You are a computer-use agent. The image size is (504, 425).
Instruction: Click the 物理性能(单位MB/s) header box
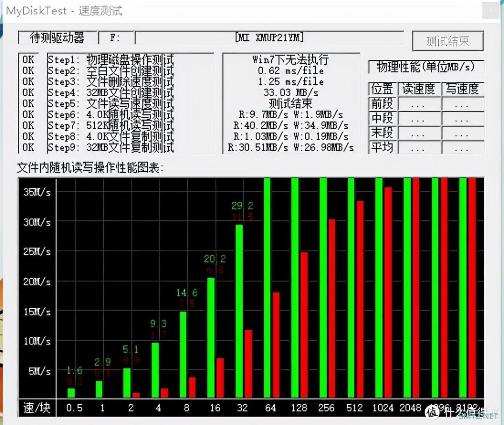[426, 67]
